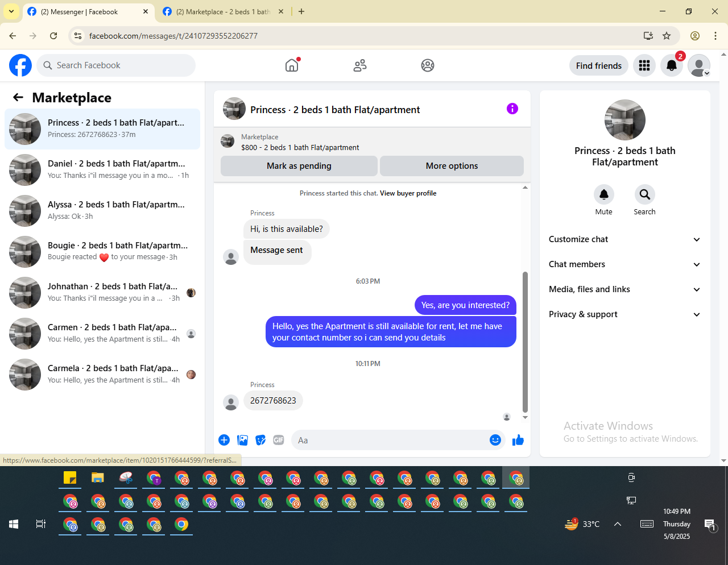728x565 pixels.
Task: Click the Find friends button
Action: point(599,65)
